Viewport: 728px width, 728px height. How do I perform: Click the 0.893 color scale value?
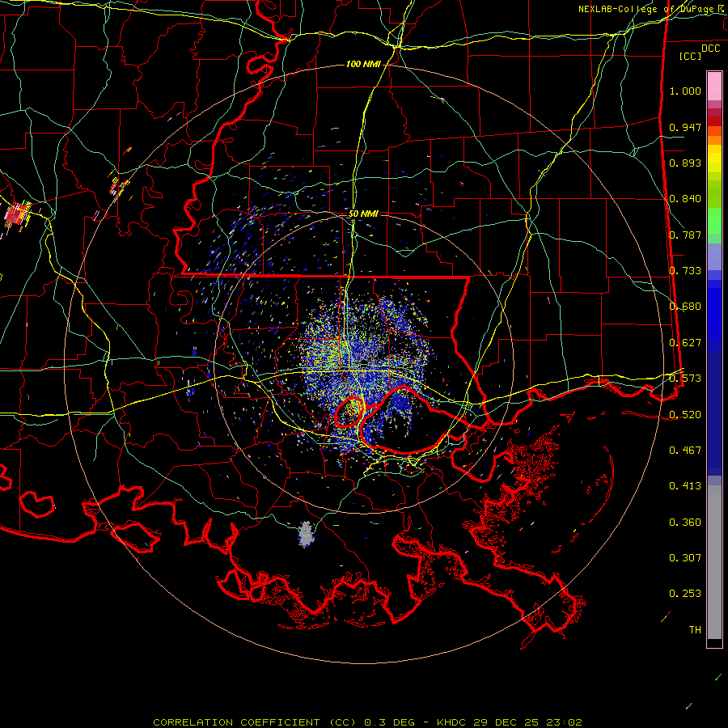(x=685, y=163)
